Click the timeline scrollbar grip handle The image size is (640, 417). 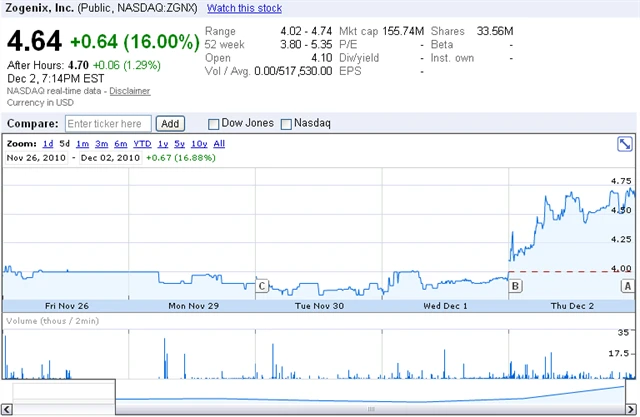pyautogui.click(x=370, y=409)
